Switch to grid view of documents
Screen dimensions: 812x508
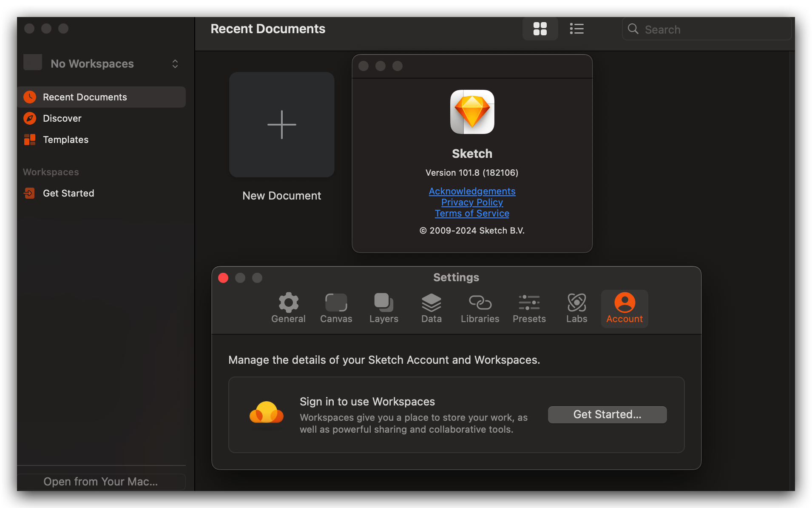tap(540, 29)
